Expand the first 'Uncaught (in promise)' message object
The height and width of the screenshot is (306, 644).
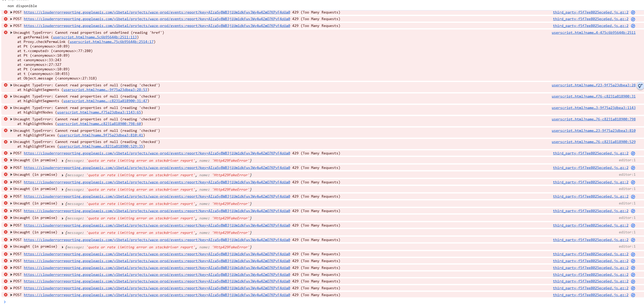pos(63,161)
